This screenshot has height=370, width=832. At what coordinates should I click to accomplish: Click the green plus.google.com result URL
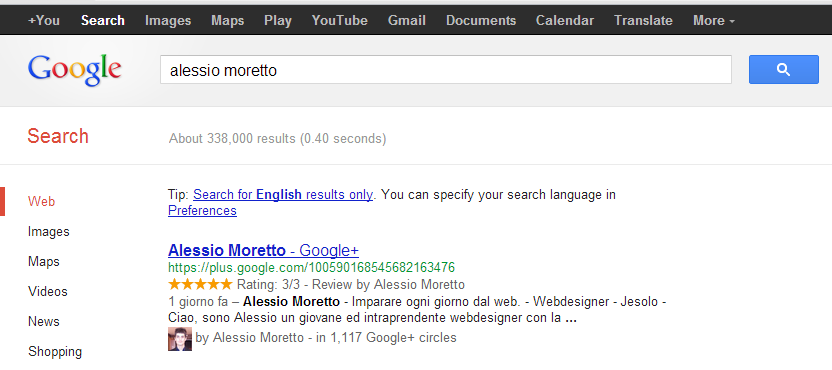click(311, 267)
